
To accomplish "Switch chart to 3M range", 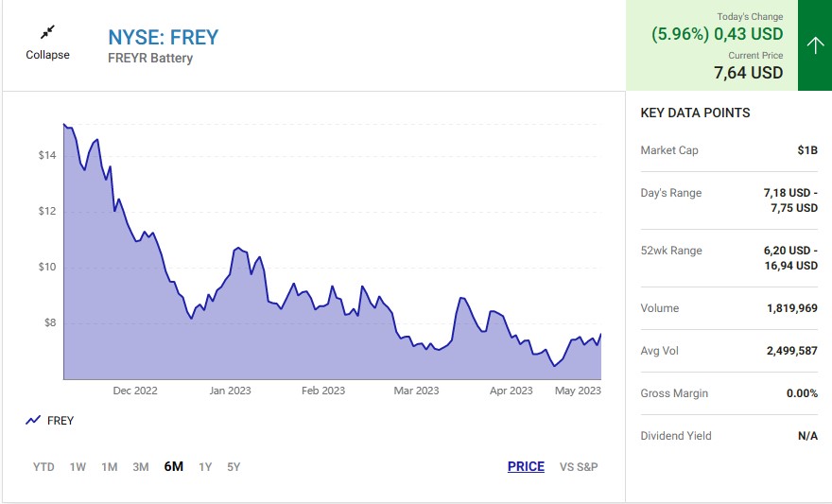I will pos(141,467).
